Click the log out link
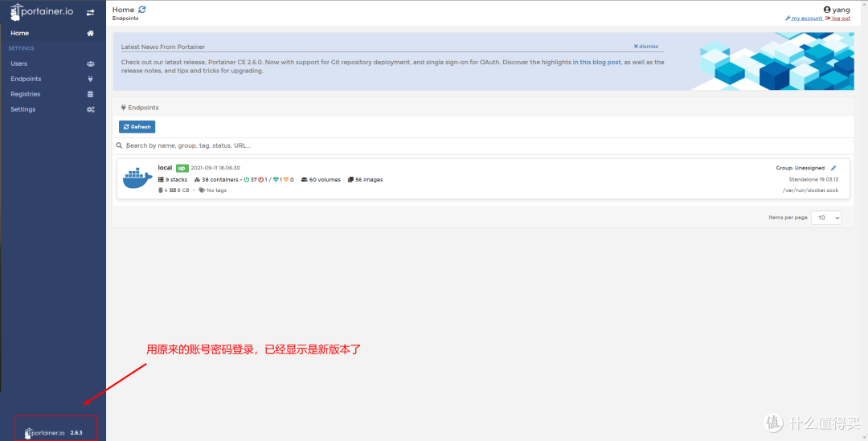This screenshot has width=868, height=441. point(839,18)
